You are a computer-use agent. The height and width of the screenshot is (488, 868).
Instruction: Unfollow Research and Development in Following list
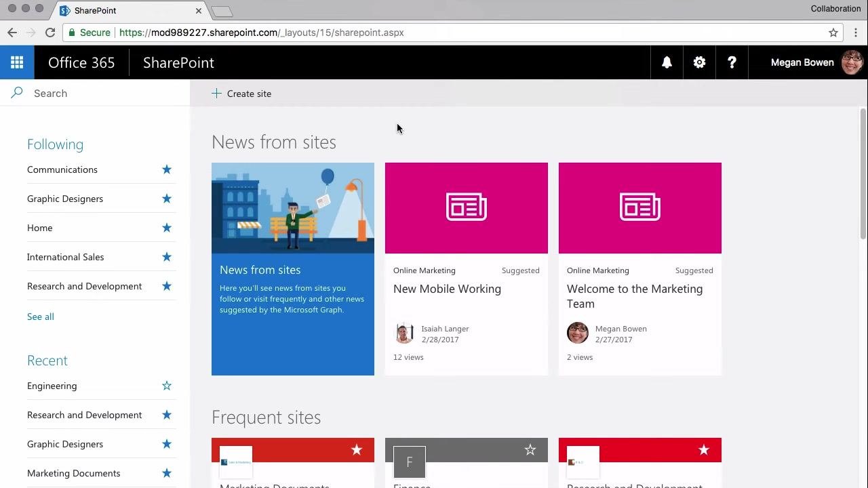tap(167, 286)
